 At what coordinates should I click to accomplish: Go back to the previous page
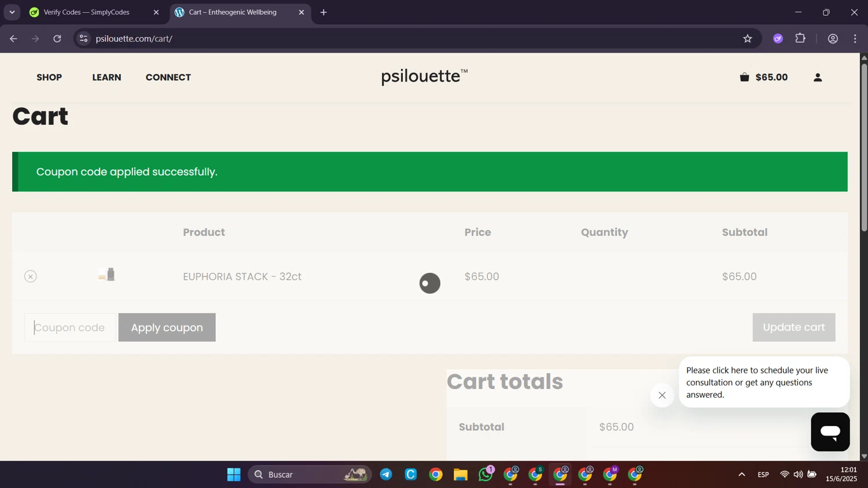[13, 39]
